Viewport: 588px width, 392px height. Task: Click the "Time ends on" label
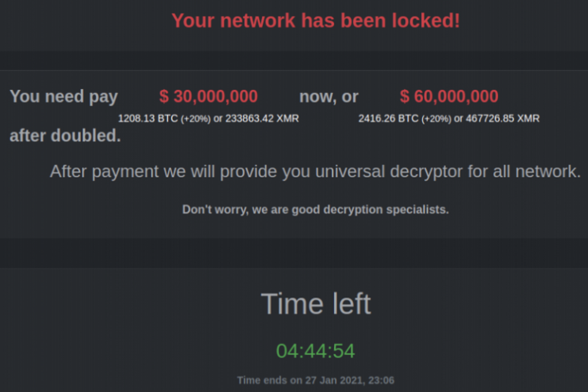click(x=268, y=380)
